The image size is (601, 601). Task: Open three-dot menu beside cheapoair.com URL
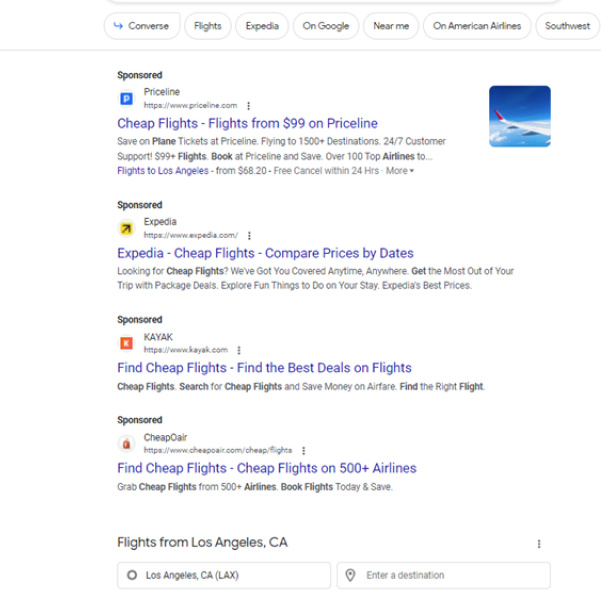tap(304, 451)
